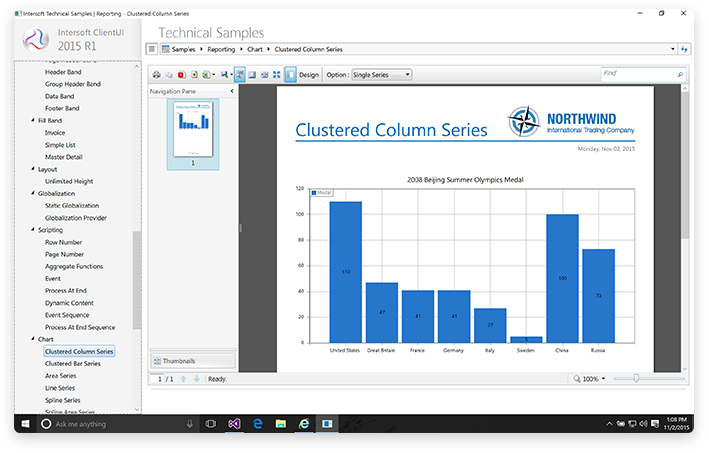Click the Chart breadcrumb link
This screenshot has width=709, height=453.
point(255,48)
